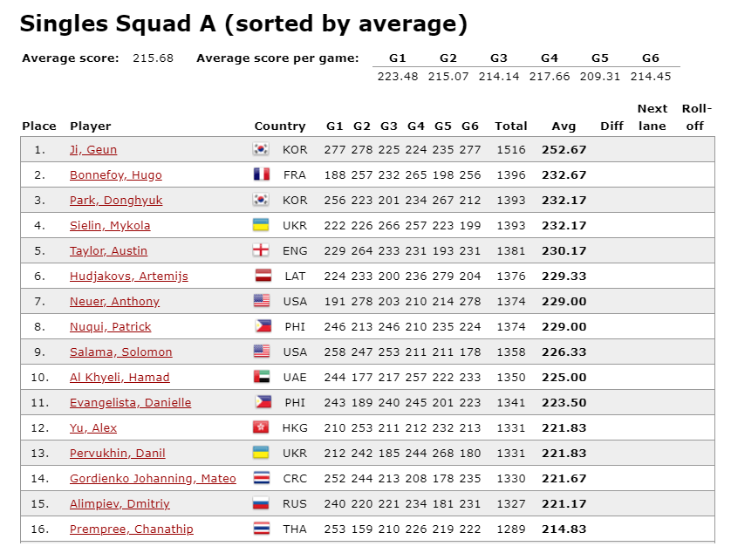Open Neuer, Anthony player link
731x560 pixels.
point(114,301)
